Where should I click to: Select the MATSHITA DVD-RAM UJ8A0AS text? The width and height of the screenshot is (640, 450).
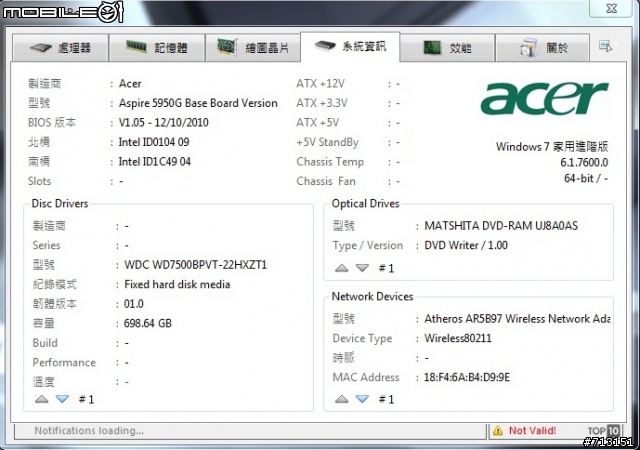[501, 226]
